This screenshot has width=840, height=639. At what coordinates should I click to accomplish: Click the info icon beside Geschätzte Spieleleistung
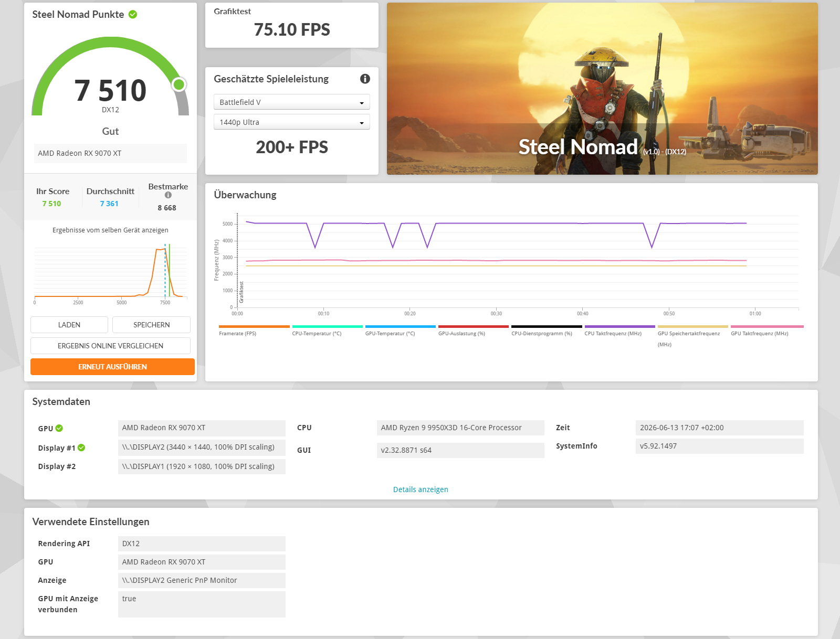coord(365,79)
